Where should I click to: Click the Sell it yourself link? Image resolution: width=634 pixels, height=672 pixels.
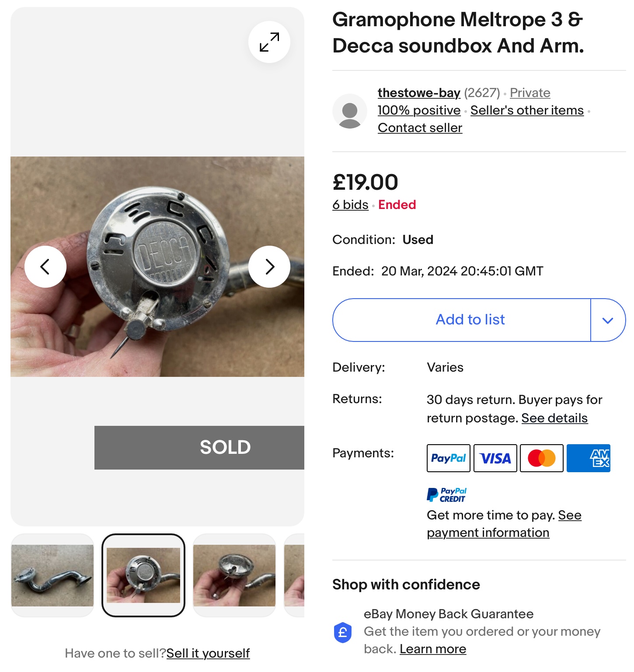pyautogui.click(x=208, y=653)
